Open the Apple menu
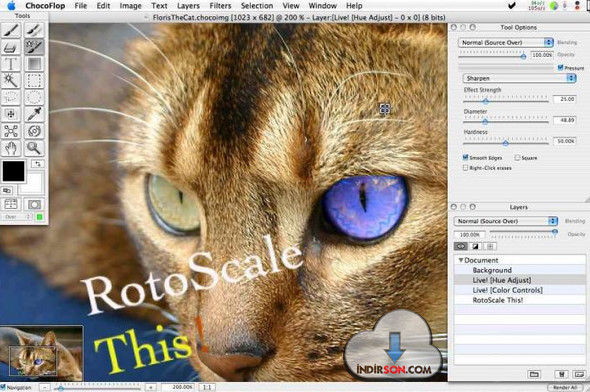Screen dimensions: 590x392 tap(12, 6)
